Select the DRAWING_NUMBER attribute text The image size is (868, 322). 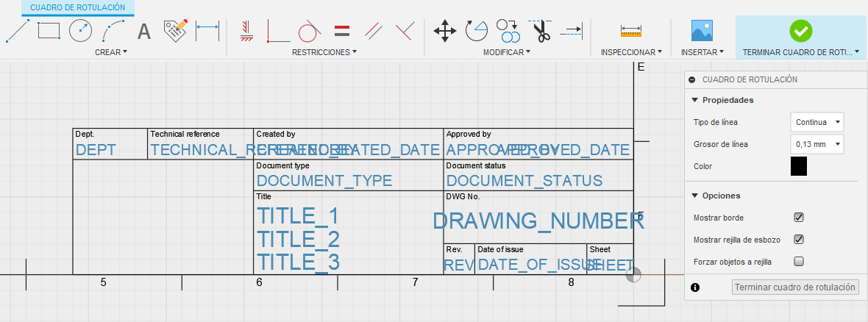pos(538,221)
